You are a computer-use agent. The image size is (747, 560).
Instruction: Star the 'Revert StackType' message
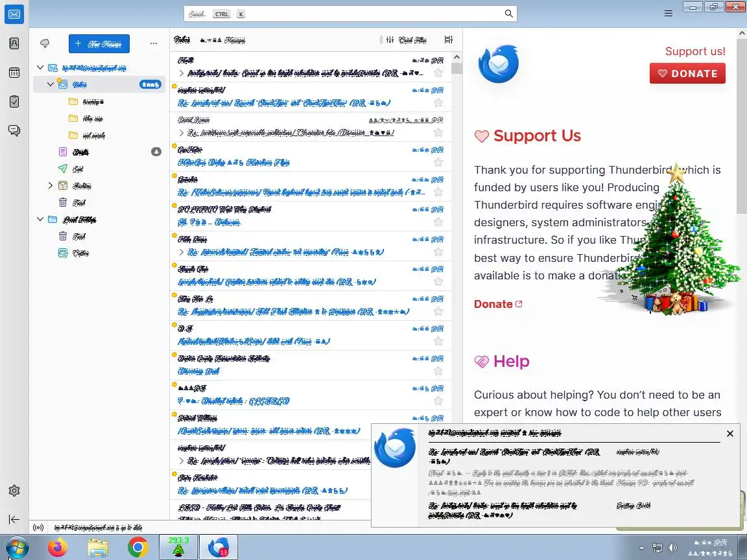coord(438,103)
